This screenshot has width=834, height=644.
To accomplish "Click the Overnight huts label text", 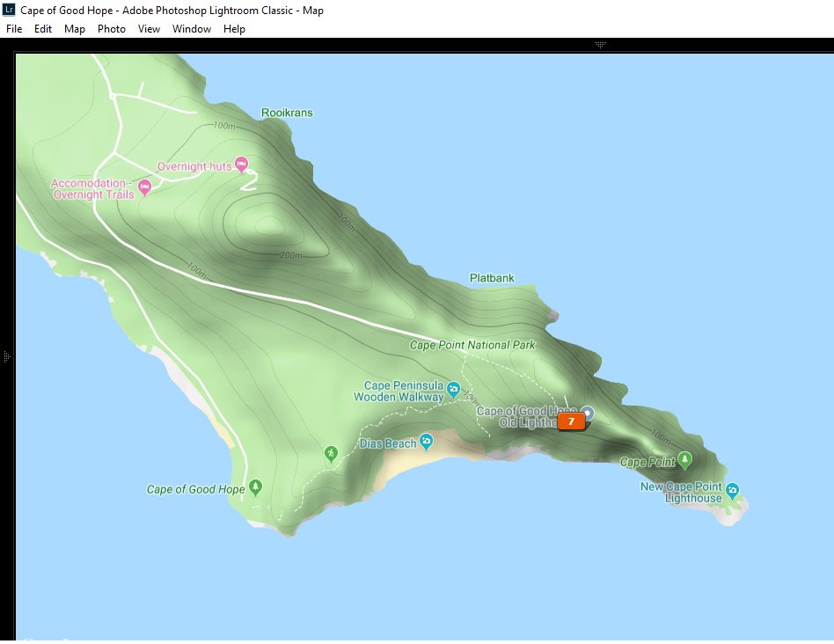I will coord(194,166).
